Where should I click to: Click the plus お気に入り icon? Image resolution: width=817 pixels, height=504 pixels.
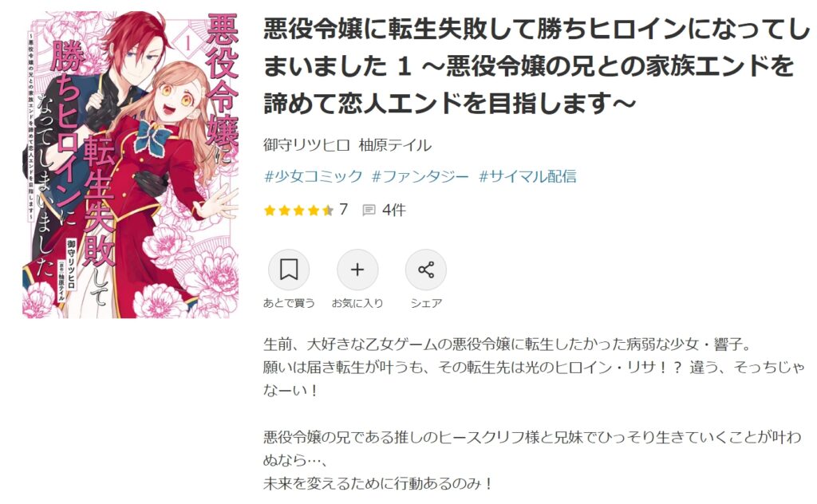[357, 270]
